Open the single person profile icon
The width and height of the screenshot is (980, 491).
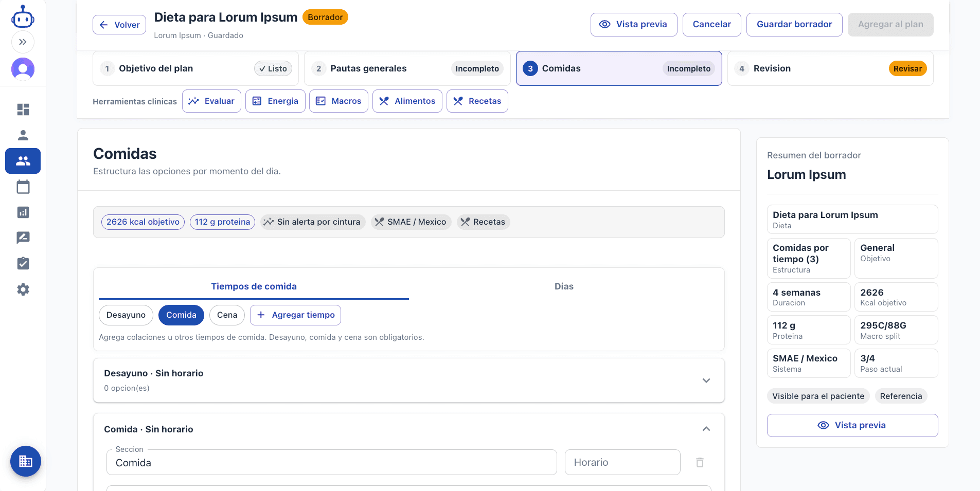[23, 135]
